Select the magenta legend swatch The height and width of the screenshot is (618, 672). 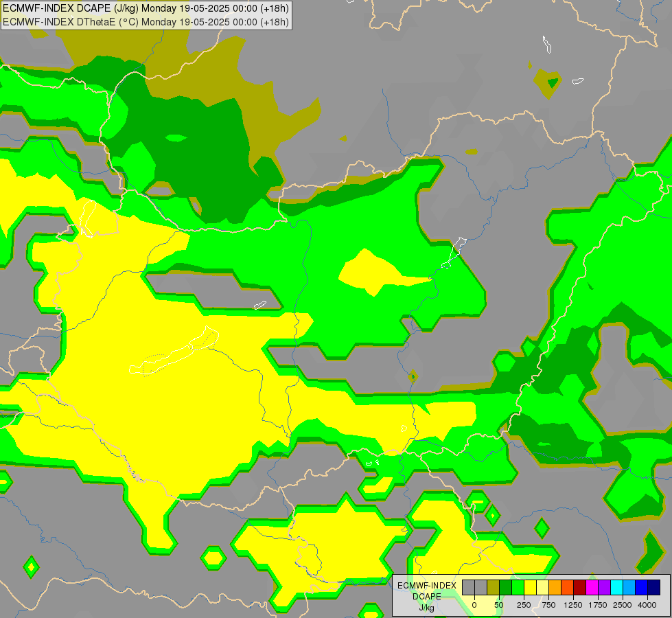click(592, 587)
